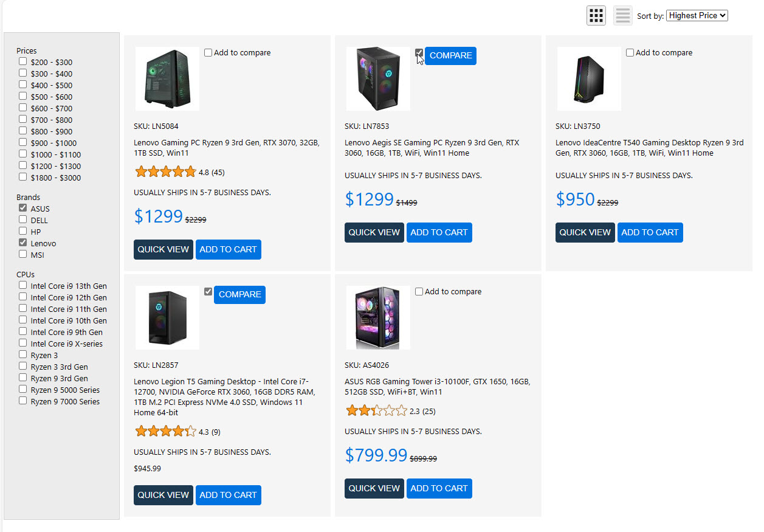The height and width of the screenshot is (532, 764).
Task: Enable the $900 - $1000 price filter
Action: pos(22,142)
